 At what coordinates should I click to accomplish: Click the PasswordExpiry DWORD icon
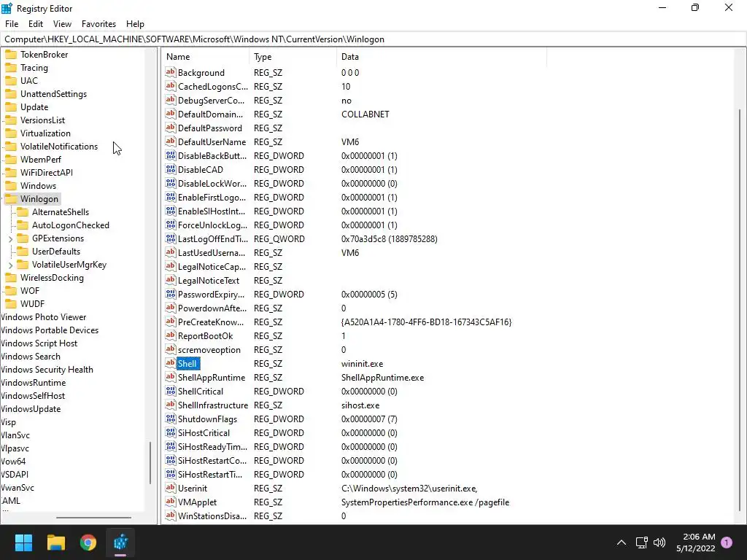point(171,294)
